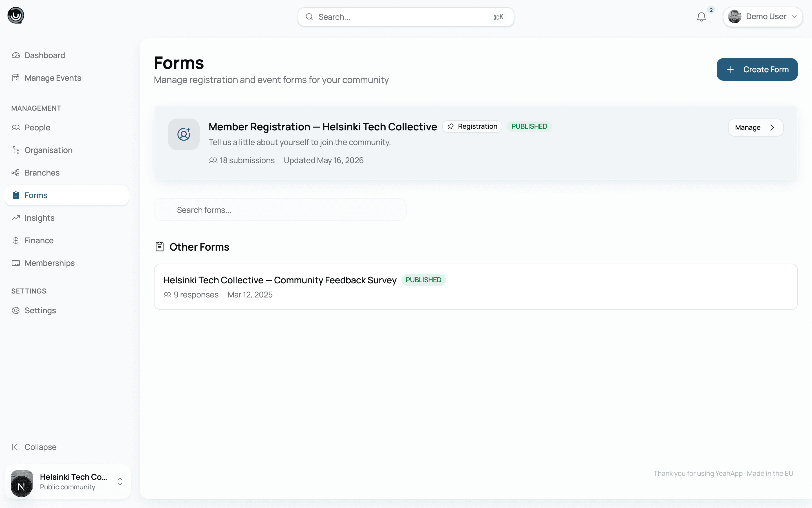Click the Demo User avatar photo
The width and height of the screenshot is (812, 508).
point(734,16)
